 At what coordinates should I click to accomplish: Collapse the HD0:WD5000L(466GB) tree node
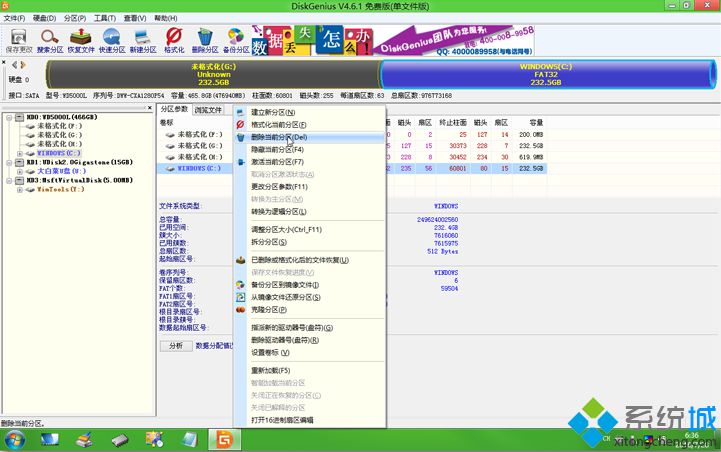[x=9, y=117]
